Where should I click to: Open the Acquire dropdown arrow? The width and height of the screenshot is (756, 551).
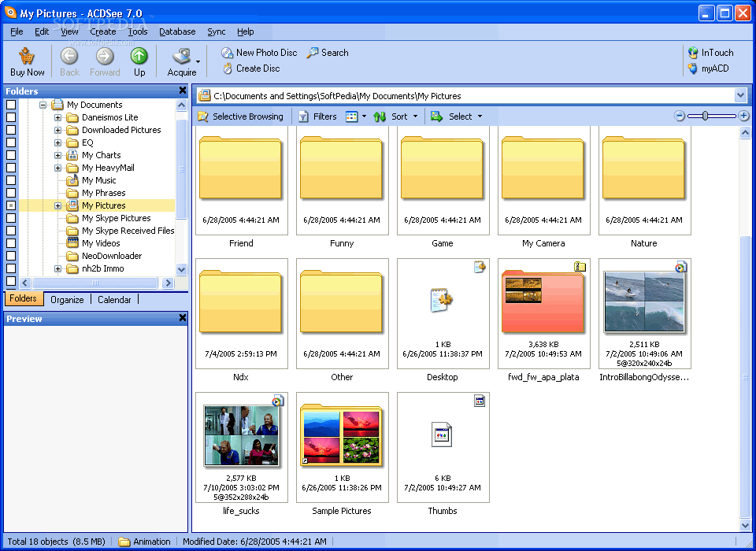198,61
